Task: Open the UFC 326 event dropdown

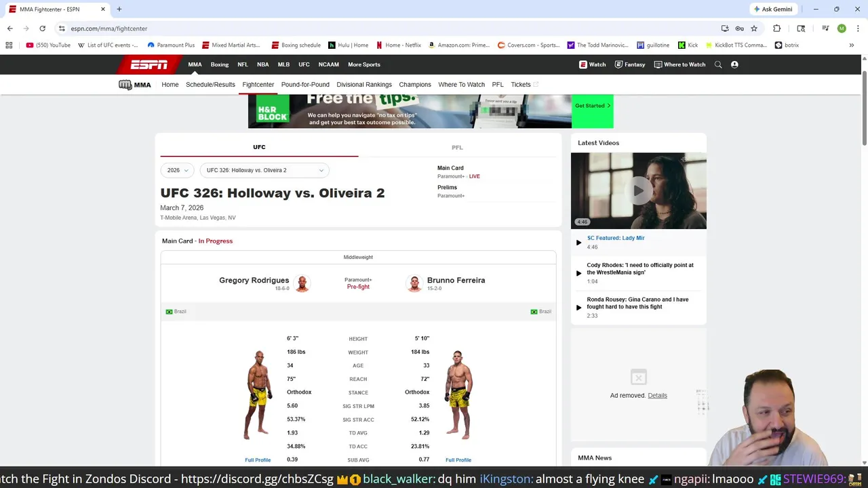Action: 264,170
